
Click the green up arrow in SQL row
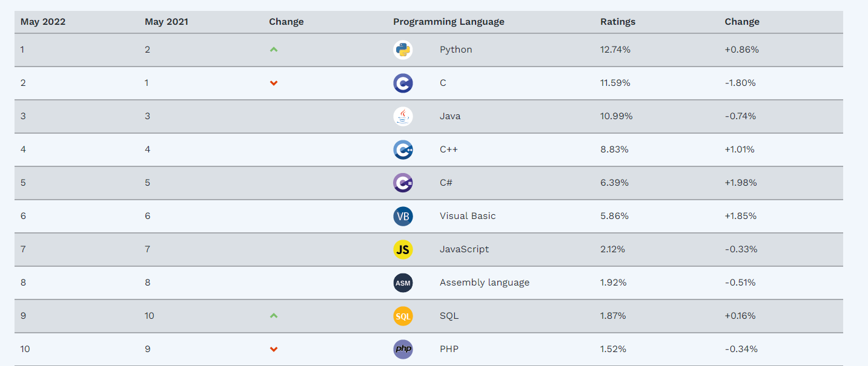pyautogui.click(x=274, y=316)
